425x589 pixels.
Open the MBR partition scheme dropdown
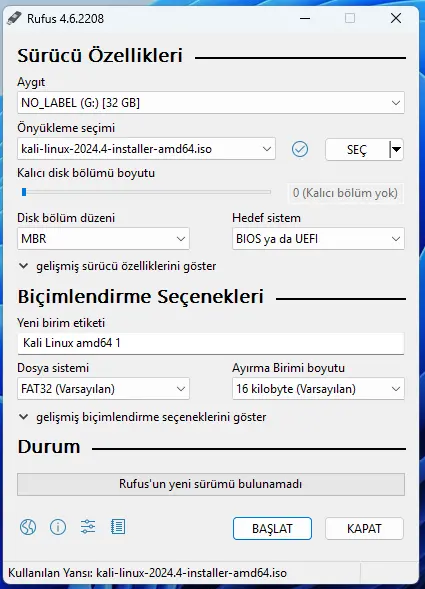(103, 239)
